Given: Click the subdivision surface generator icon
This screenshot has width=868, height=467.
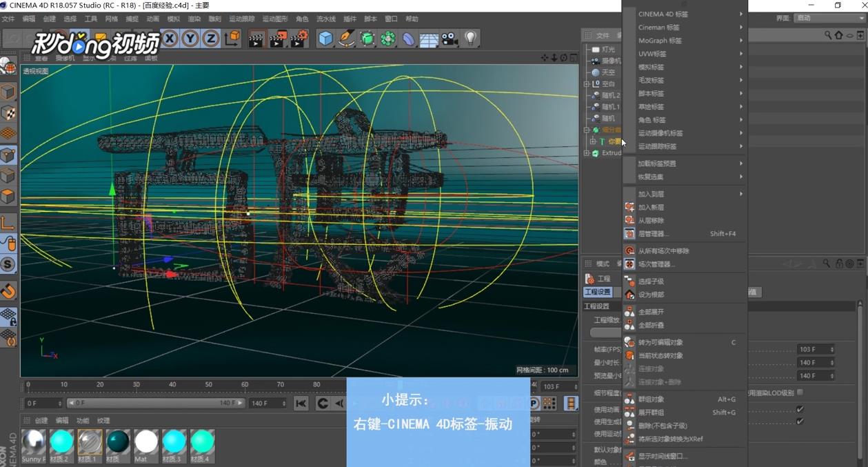Looking at the screenshot, I should click(x=367, y=39).
